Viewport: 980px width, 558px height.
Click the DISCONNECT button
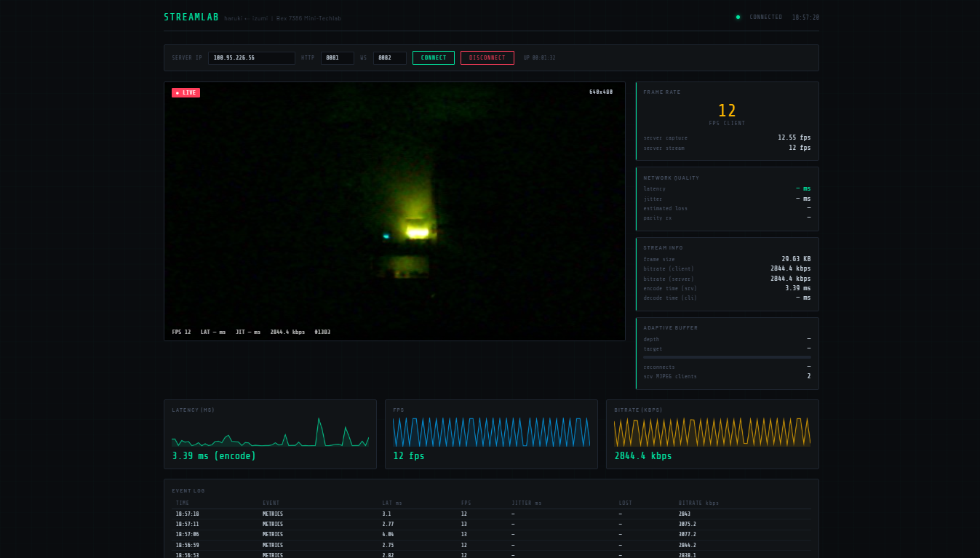pos(487,57)
